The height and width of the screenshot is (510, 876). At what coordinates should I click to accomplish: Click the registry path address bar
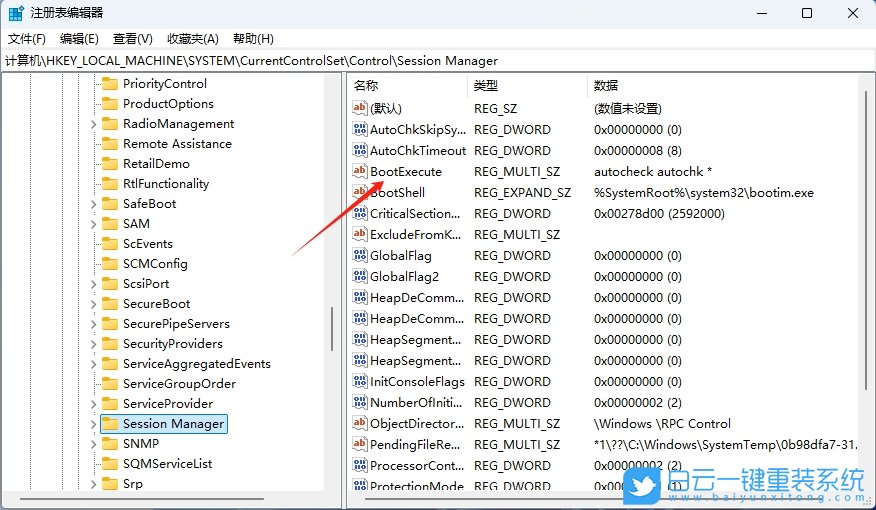(x=438, y=60)
